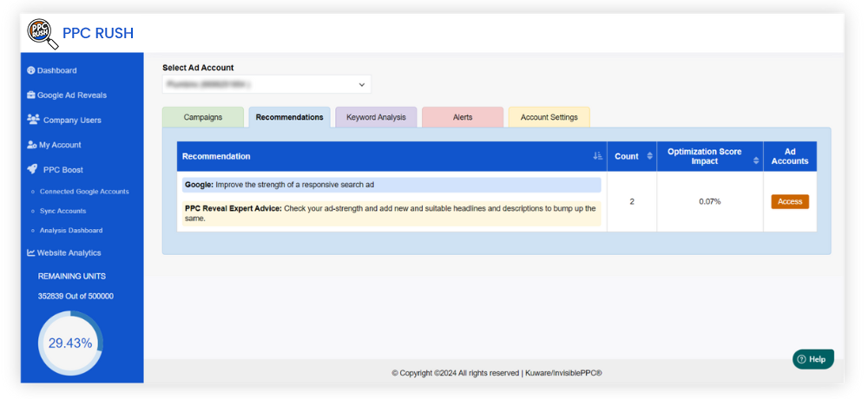Click the Ad Accounts column header
This screenshot has height=399, width=868.
click(x=790, y=156)
